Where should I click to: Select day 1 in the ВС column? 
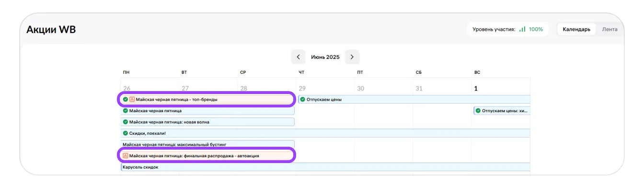point(476,89)
